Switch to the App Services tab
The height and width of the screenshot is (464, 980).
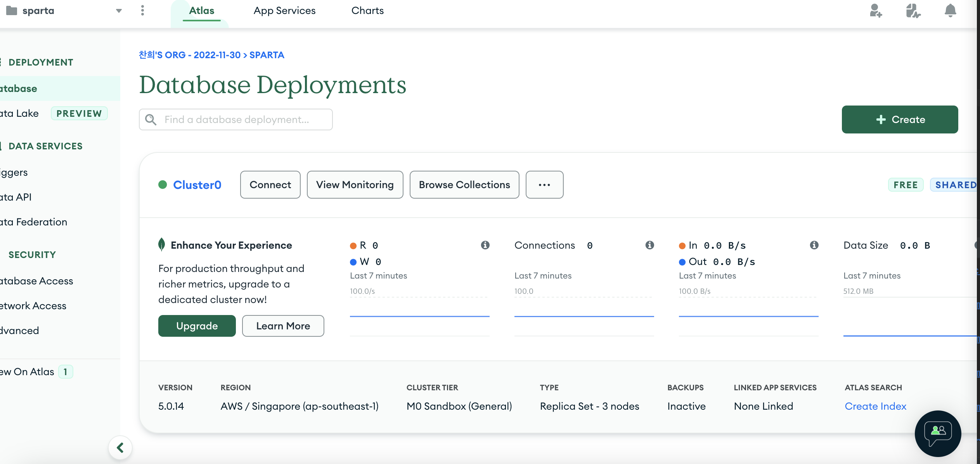click(284, 10)
